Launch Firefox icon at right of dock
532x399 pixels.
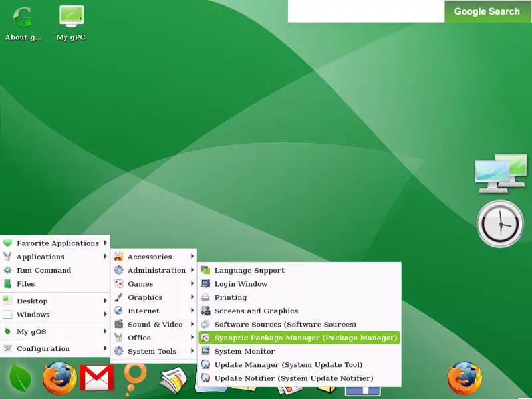click(464, 378)
